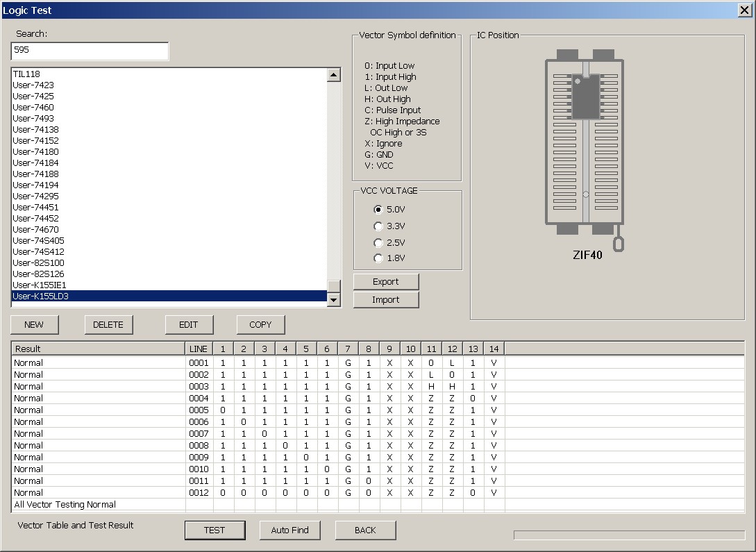Run Auto Find for the chip
The height and width of the screenshot is (552, 756).
coord(289,530)
